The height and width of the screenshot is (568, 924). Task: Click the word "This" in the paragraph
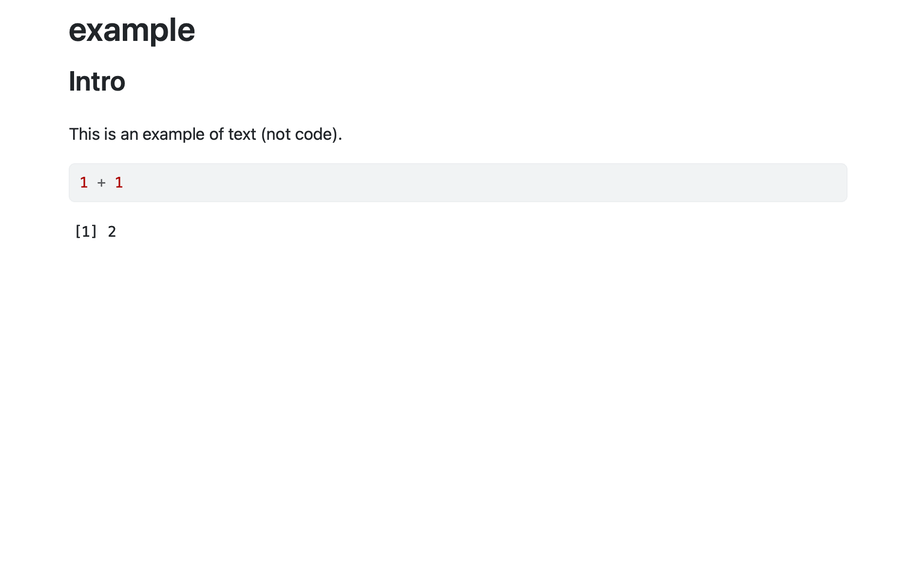pyautogui.click(x=84, y=134)
